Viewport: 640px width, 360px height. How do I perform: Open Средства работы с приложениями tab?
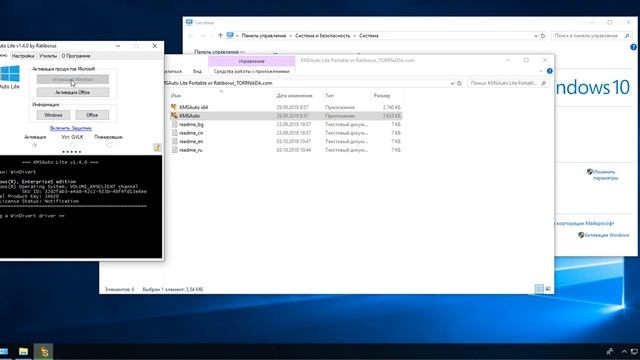tap(251, 71)
